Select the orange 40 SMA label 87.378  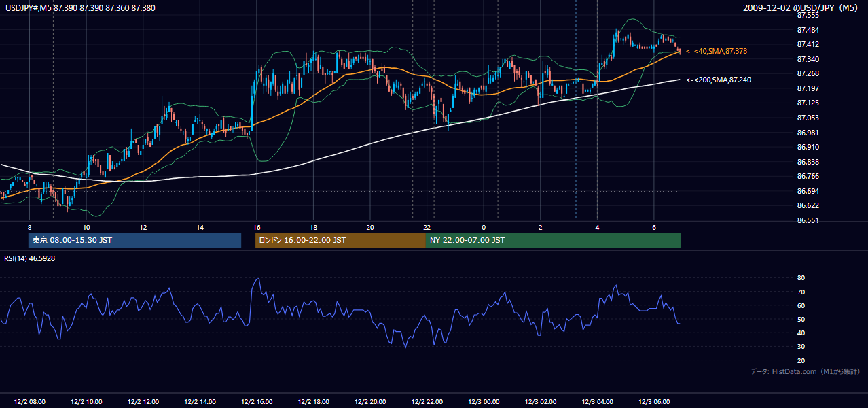pyautogui.click(x=718, y=51)
